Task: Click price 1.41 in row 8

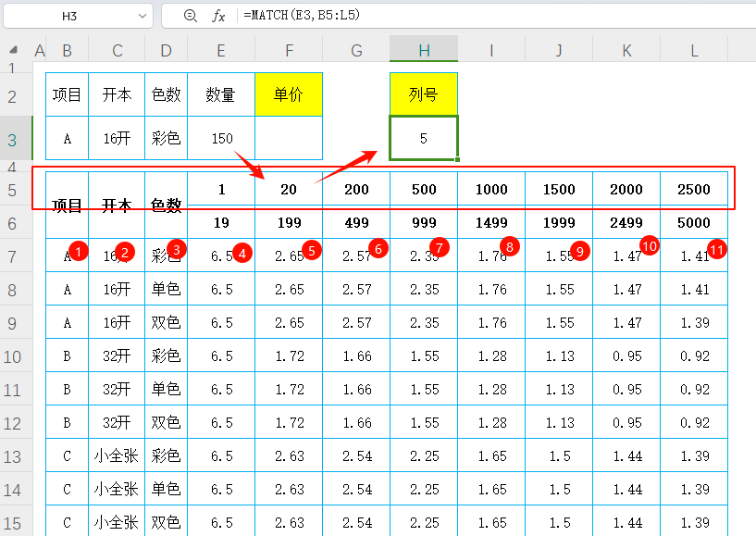Action: click(x=694, y=290)
